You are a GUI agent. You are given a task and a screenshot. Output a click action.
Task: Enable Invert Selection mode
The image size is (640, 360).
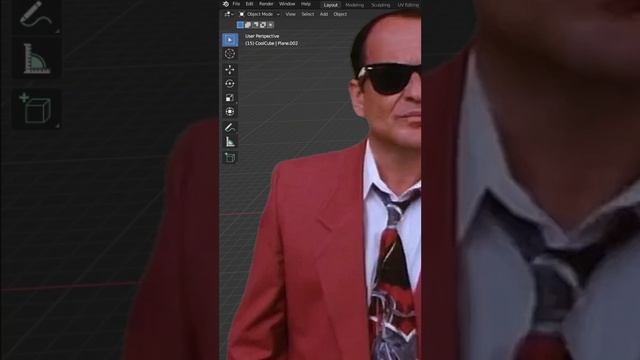(263, 25)
